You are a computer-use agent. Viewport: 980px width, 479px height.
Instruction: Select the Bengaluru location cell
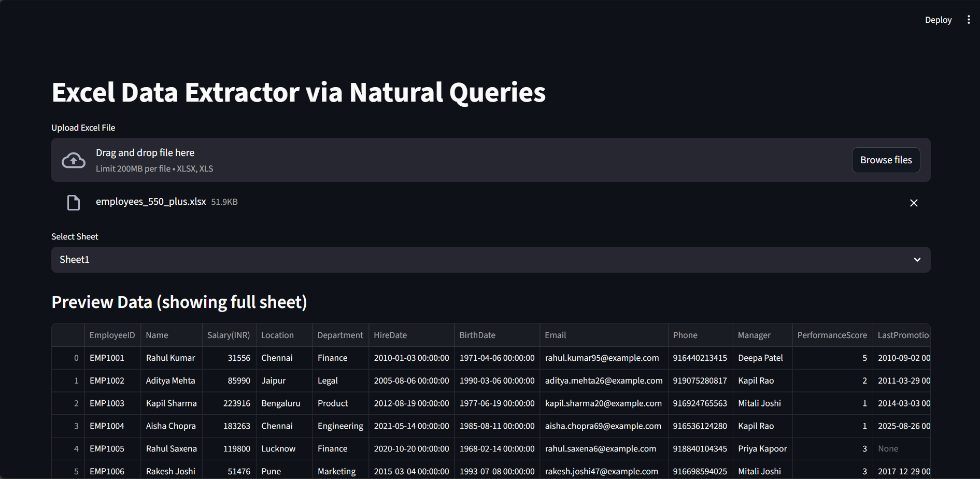[x=281, y=403]
